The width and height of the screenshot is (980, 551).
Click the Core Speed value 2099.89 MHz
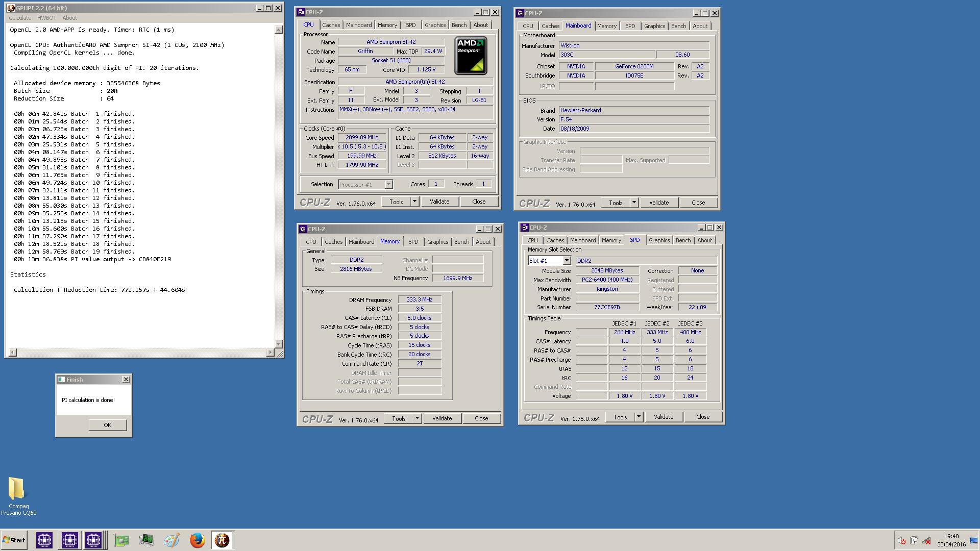point(362,138)
